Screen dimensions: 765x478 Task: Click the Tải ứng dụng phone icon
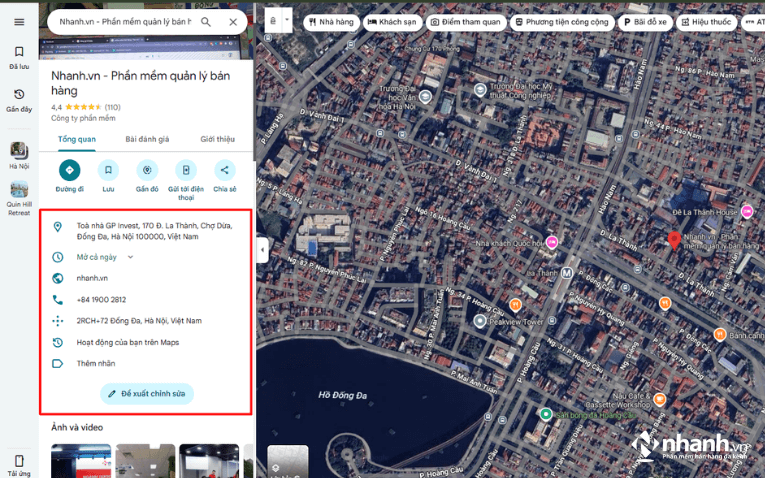point(19,461)
